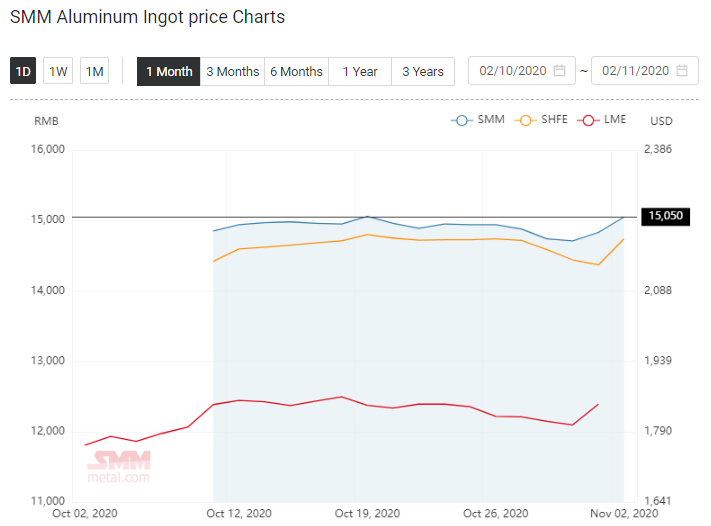Toggle the SHFE series legend marker
The image size is (711, 526).
tap(526, 120)
